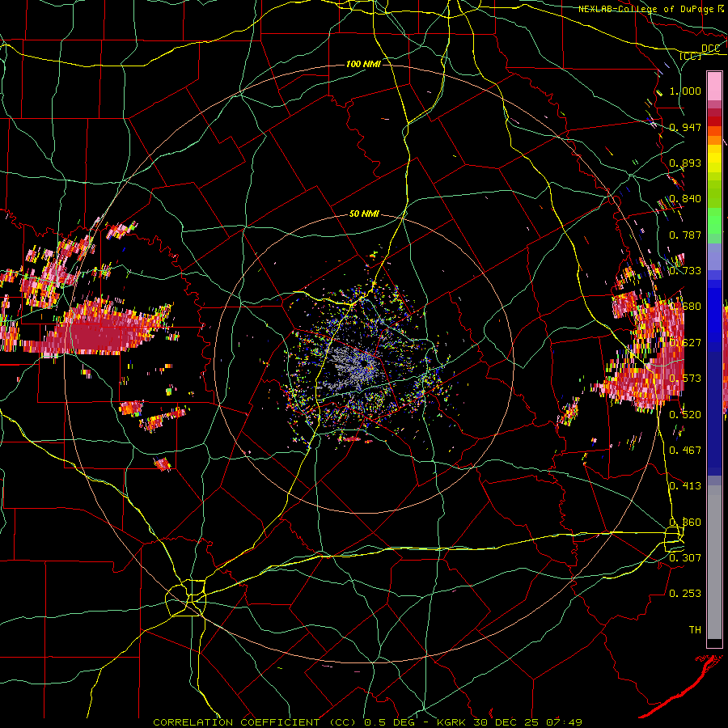The height and width of the screenshot is (728, 728).
Task: Select the 1.000 value on the scale
Action: point(685,91)
